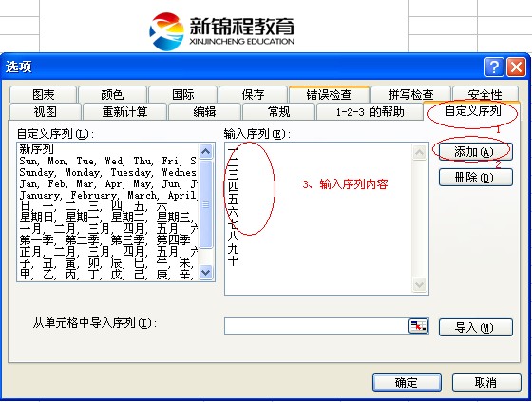The width and height of the screenshot is (532, 402).
Task: Click the custom list scrollbar down arrow
Action: [205, 272]
